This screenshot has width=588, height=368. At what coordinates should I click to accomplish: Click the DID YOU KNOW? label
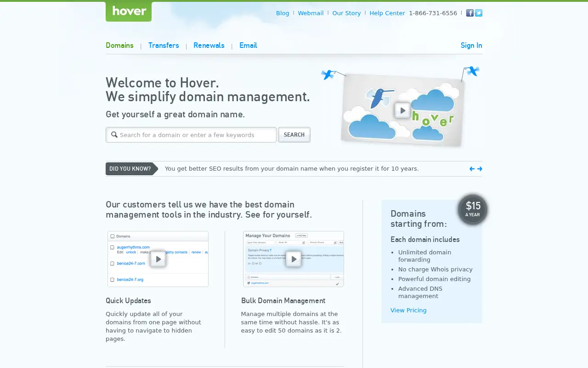tap(132, 169)
